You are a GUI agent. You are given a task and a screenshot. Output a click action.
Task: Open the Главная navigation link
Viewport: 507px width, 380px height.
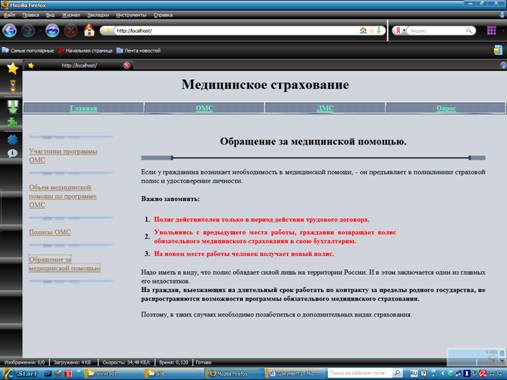(83, 108)
